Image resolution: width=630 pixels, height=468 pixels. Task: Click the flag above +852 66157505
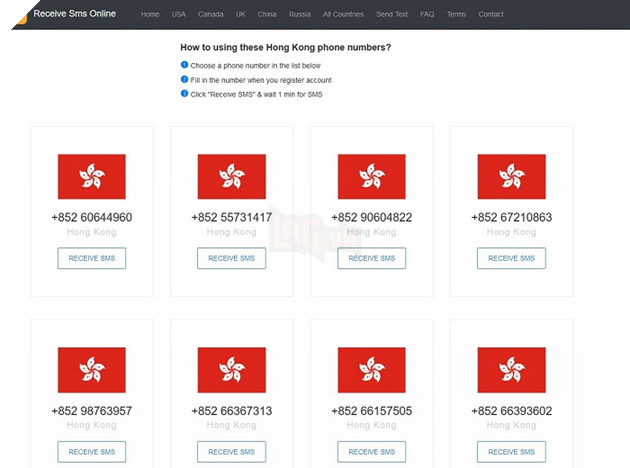371,370
